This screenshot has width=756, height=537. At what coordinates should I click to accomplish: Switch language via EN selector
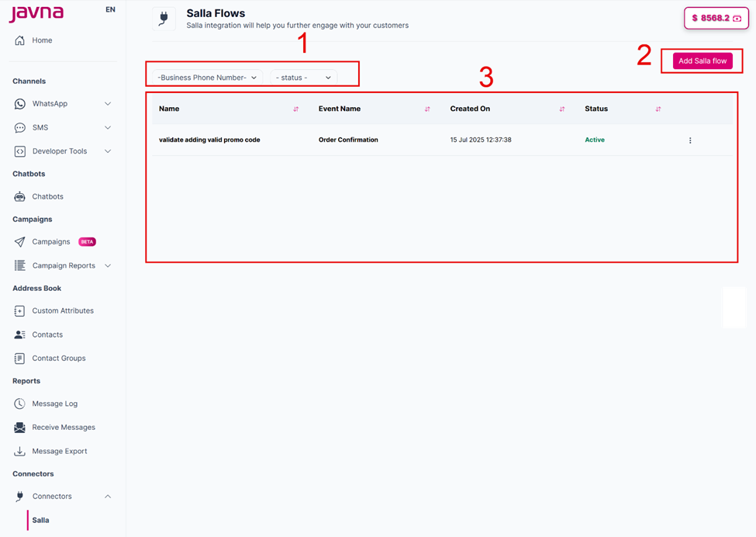pyautogui.click(x=110, y=9)
